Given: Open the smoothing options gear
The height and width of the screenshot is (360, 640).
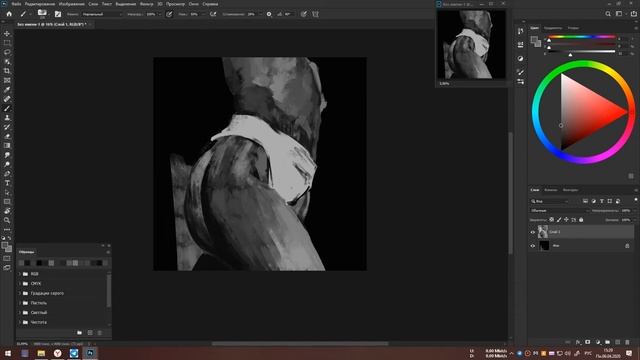Looking at the screenshot, I should point(269,14).
